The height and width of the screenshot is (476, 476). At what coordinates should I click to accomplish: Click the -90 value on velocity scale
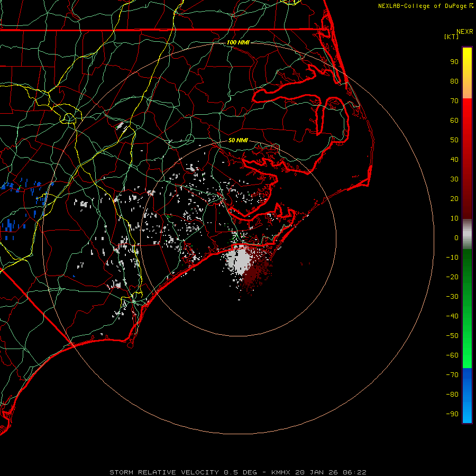tap(452, 414)
